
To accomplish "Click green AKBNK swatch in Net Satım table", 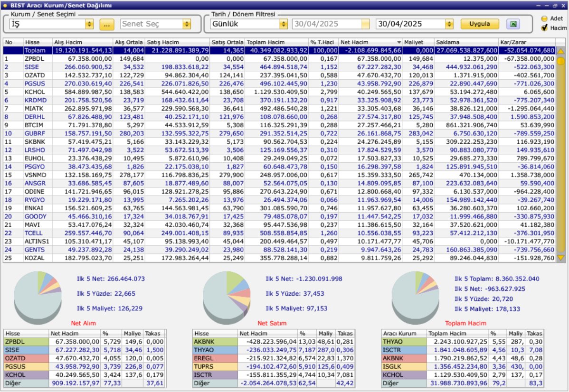I will (215, 342).
